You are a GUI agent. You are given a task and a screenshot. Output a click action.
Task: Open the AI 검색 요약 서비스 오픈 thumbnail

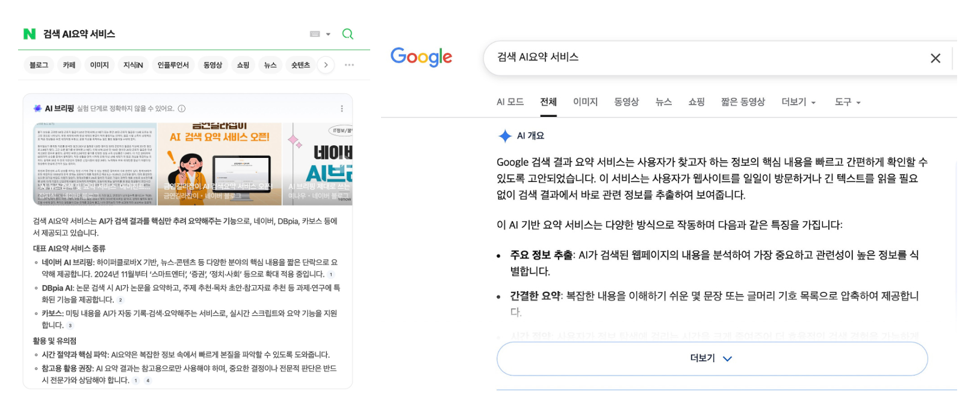(x=220, y=164)
